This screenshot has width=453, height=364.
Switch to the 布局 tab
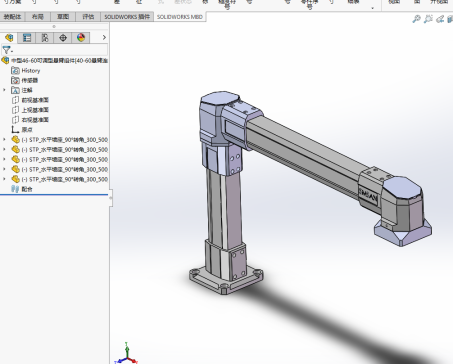pyautogui.click(x=38, y=17)
